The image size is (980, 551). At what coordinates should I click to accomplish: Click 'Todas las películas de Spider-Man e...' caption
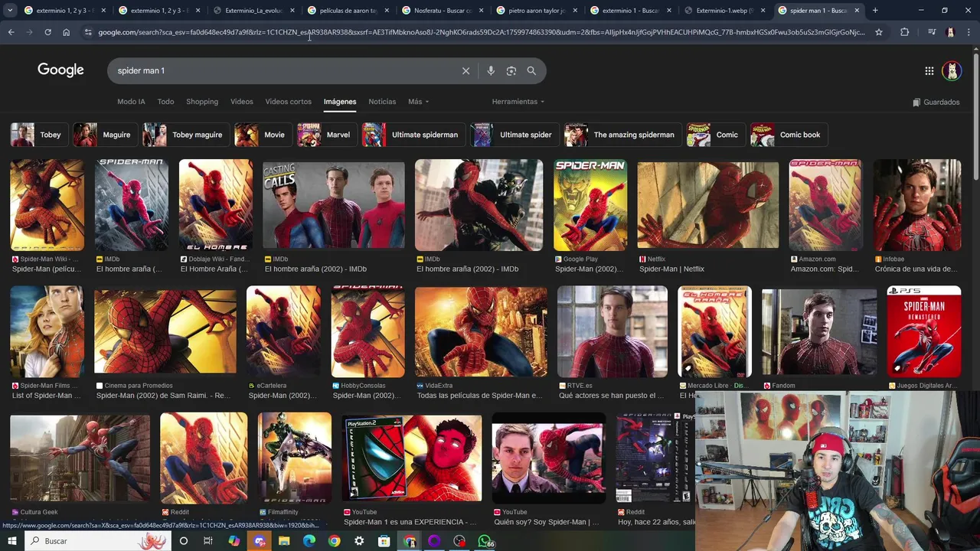coord(479,396)
